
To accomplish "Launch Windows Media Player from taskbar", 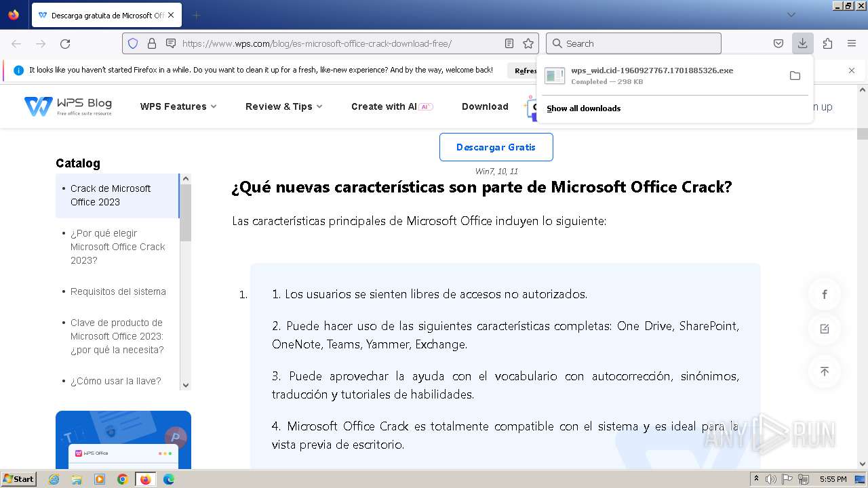I will (x=100, y=479).
